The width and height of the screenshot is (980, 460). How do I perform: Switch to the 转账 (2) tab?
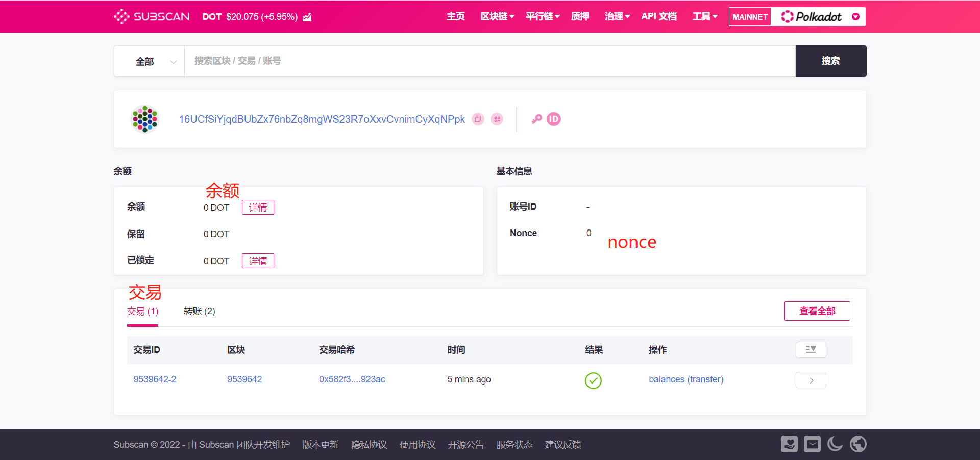pyautogui.click(x=199, y=311)
